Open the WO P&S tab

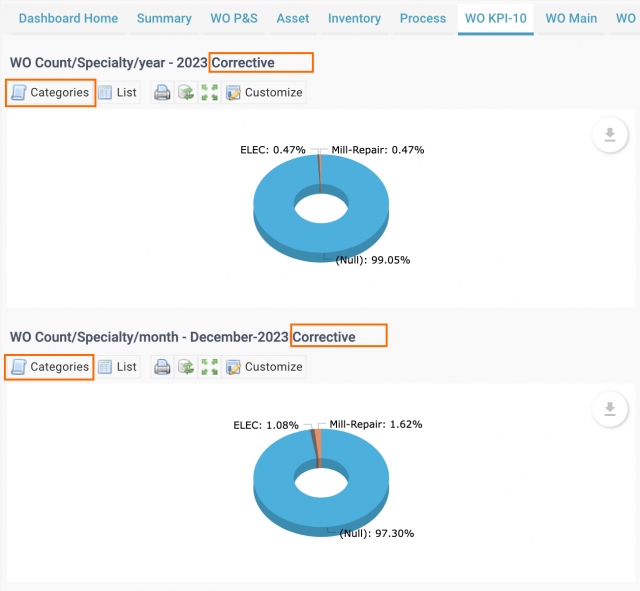coord(234,18)
